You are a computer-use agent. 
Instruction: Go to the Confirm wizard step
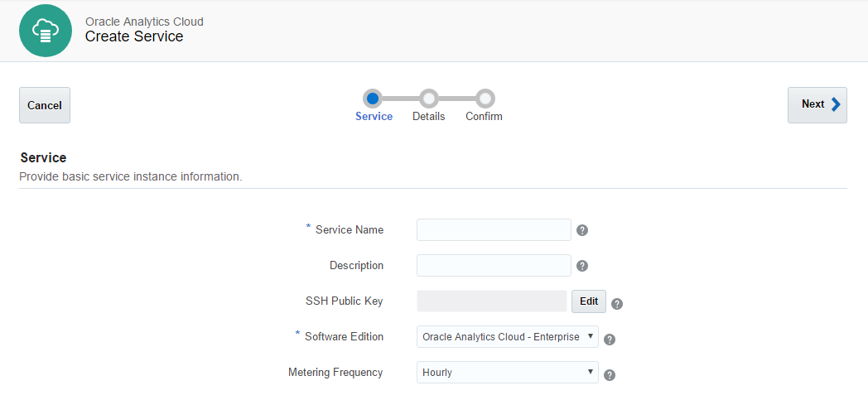[485, 99]
